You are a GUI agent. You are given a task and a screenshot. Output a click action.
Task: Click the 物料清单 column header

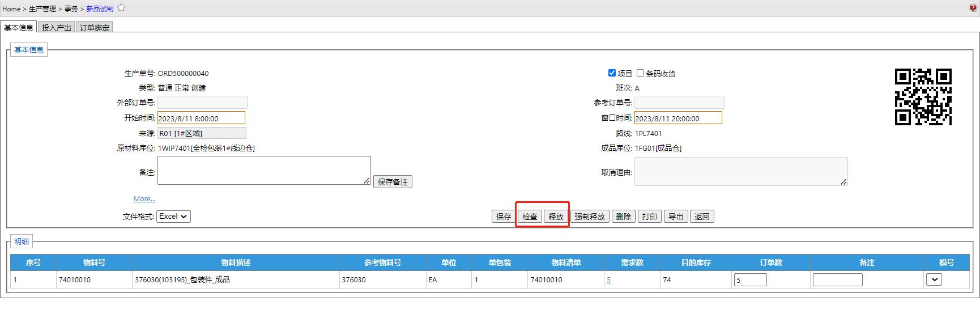566,262
